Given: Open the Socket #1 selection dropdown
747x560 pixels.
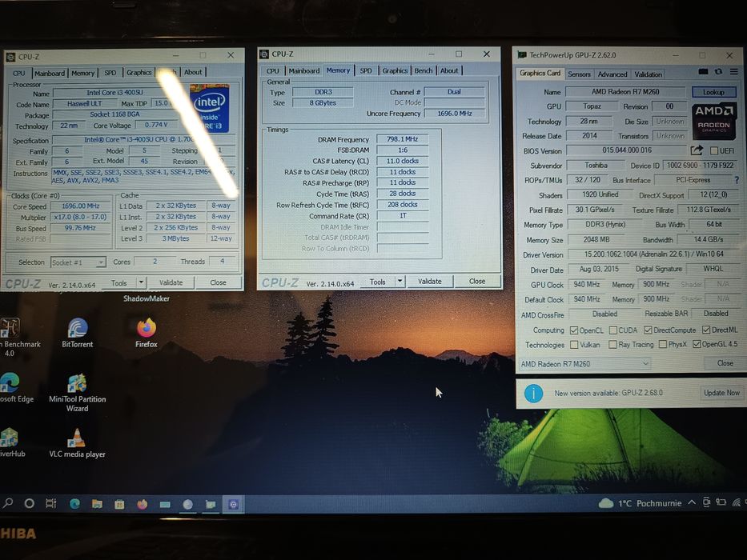Looking at the screenshot, I should (x=78, y=262).
